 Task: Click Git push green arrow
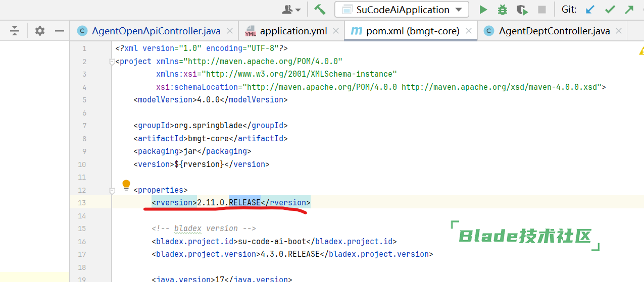[629, 10]
